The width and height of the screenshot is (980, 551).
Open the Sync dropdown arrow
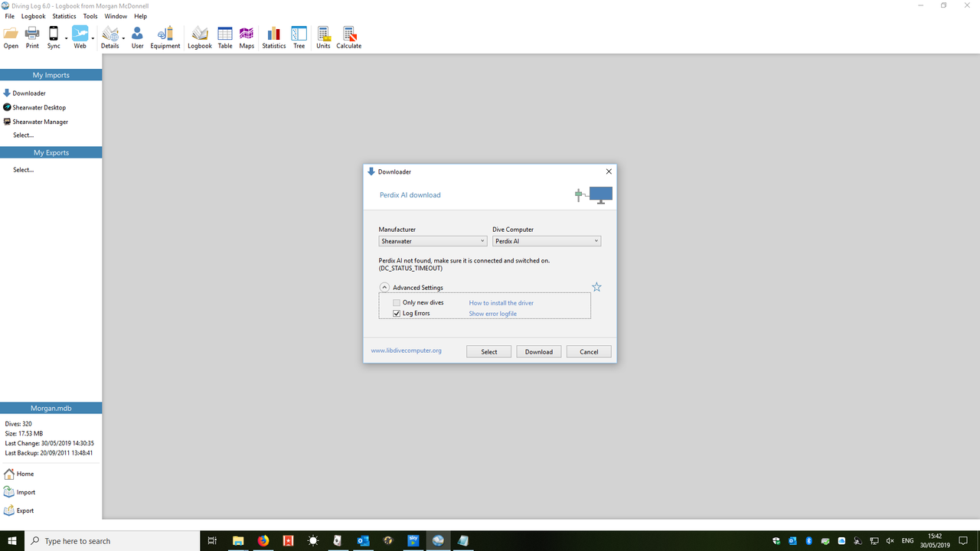coord(66,37)
